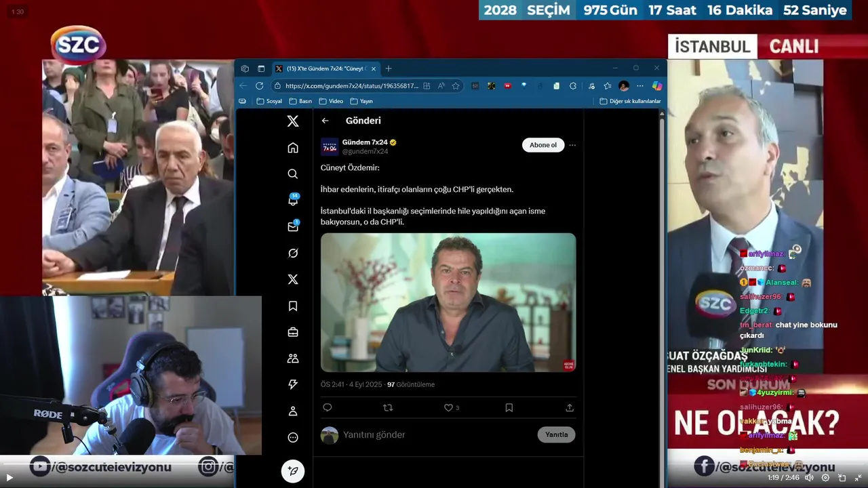Open the browser tab actions menu icon
The image size is (868, 488).
click(x=261, y=68)
